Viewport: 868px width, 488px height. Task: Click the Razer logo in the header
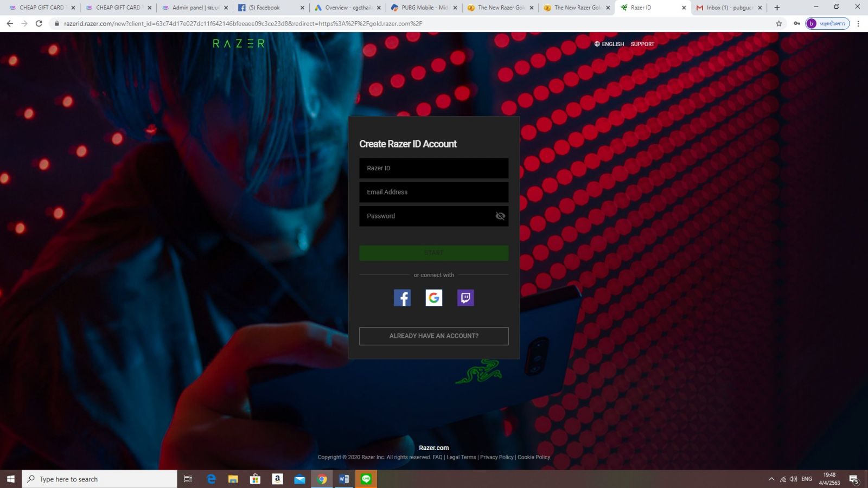click(239, 43)
